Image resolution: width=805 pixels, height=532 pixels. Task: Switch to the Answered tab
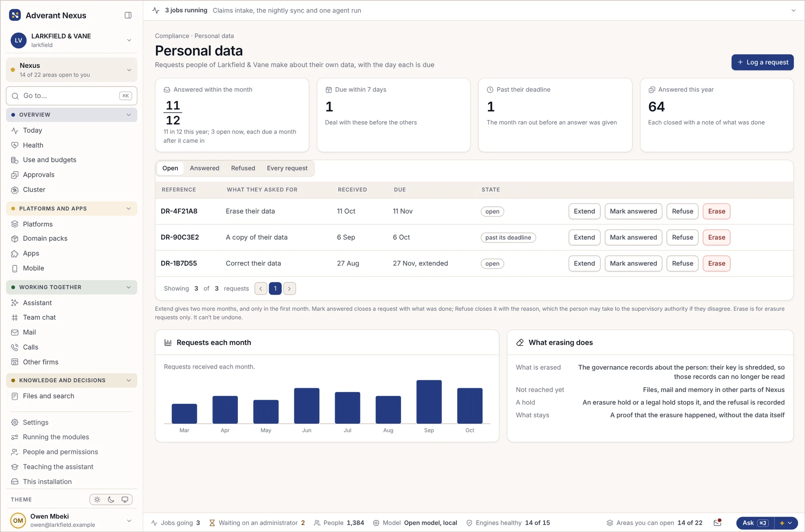[x=204, y=168]
